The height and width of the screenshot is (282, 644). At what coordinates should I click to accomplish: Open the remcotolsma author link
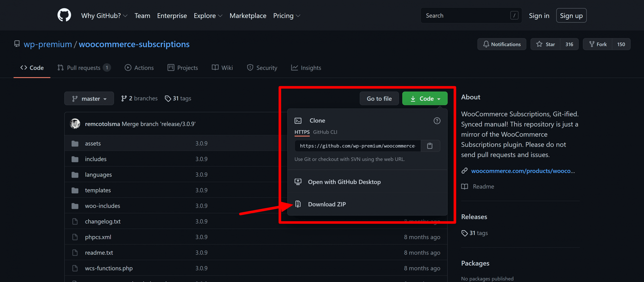click(x=102, y=124)
